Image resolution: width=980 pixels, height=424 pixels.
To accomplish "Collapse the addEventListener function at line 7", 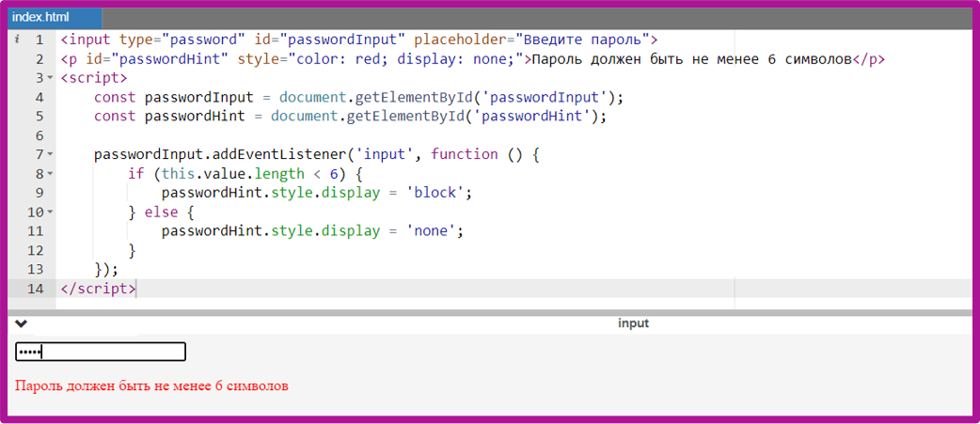I will [50, 154].
